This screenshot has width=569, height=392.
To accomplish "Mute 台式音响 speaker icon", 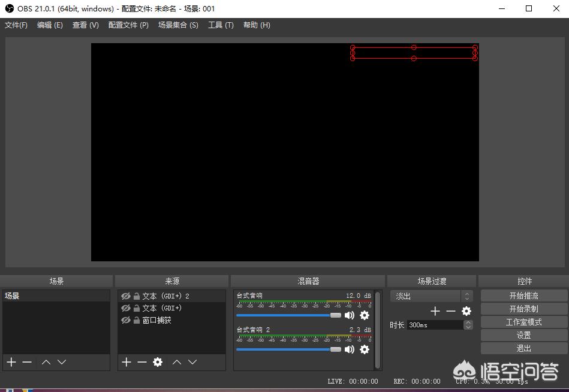I will [x=349, y=315].
